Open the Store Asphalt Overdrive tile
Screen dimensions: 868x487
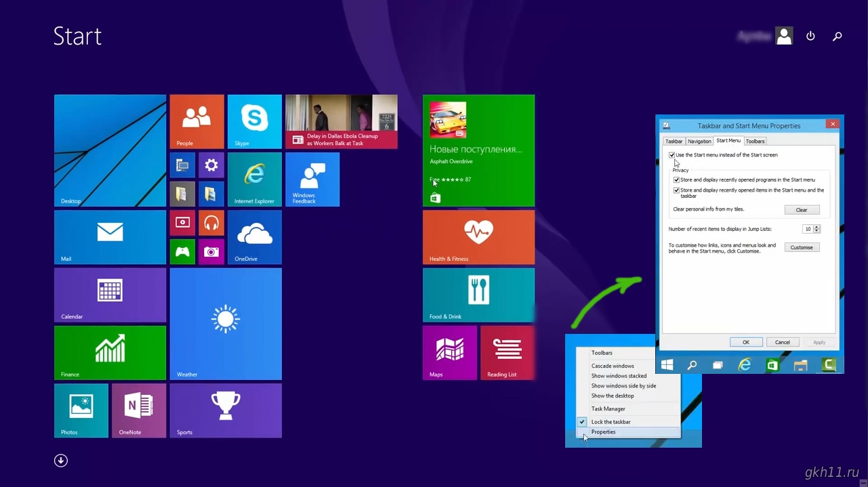(x=478, y=150)
